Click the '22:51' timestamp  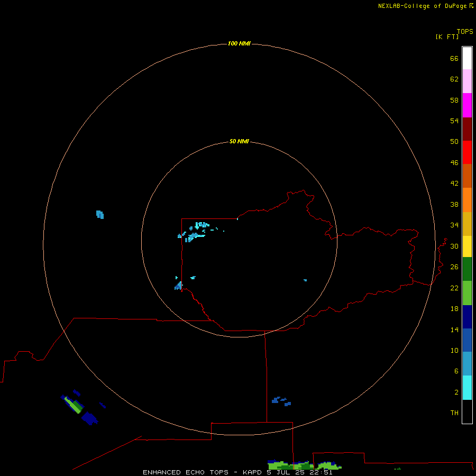tap(321, 472)
